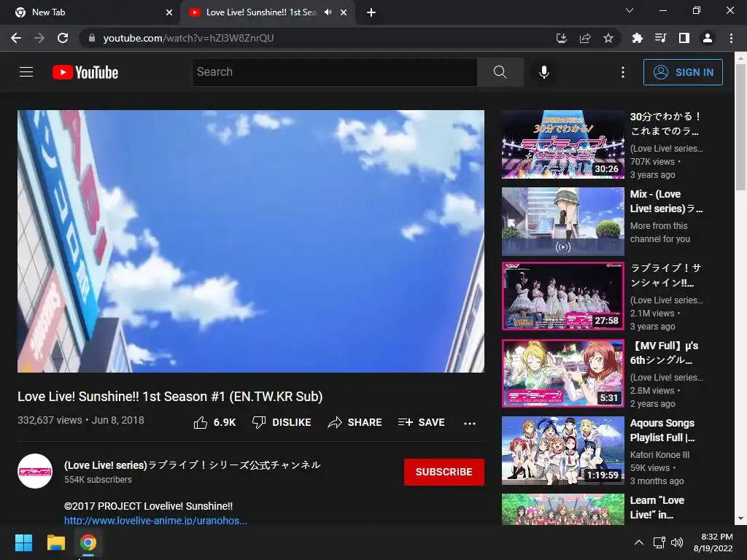
Task: Open File Explorer from the taskbar
Action: (55, 542)
